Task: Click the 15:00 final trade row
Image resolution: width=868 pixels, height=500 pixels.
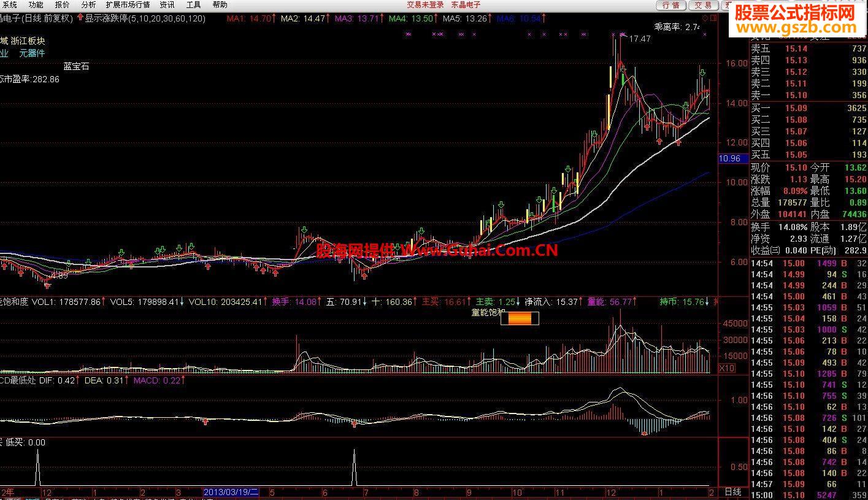Action: pos(809,495)
